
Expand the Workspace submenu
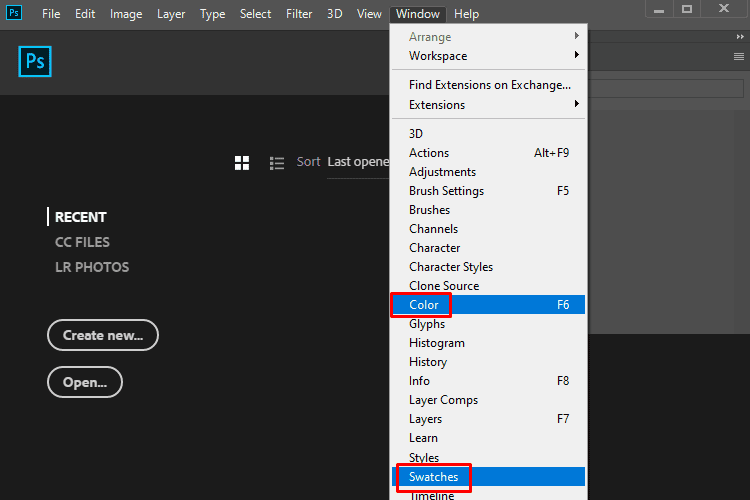488,56
